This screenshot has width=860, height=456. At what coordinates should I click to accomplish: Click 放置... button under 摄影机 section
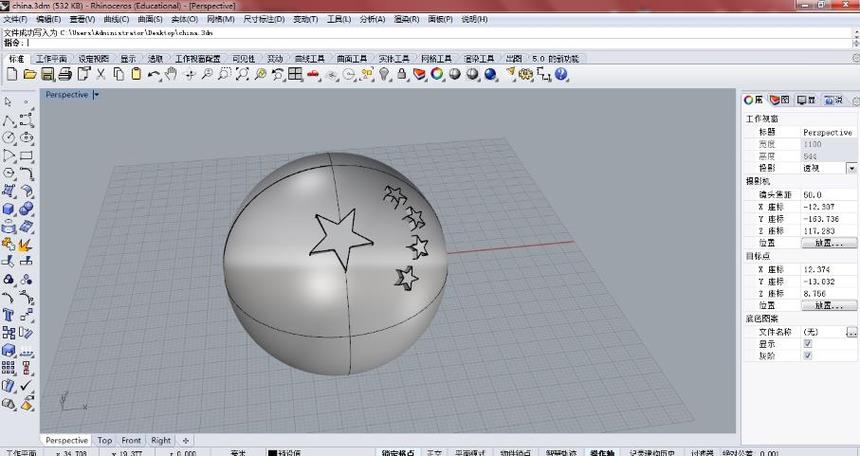coord(829,242)
